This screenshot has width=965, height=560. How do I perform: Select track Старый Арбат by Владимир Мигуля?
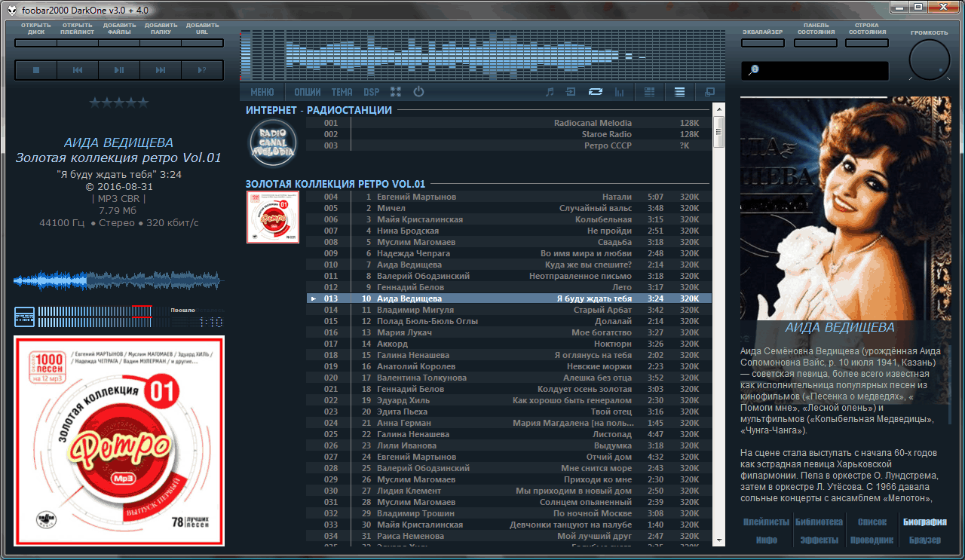(509, 310)
